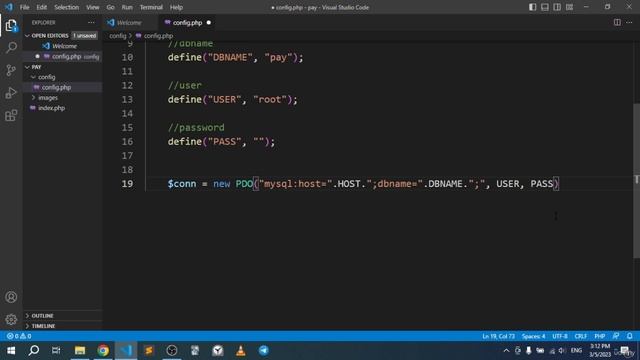This screenshot has width=640, height=360.
Task: Open the Source Control view
Action: (11, 70)
